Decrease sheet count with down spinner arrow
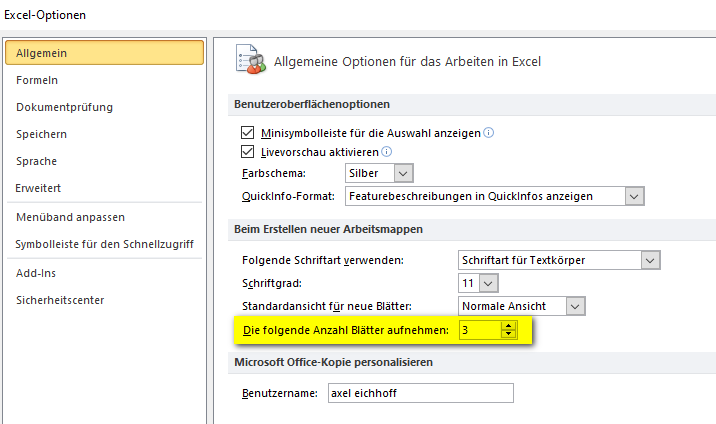Image resolution: width=716 pixels, height=424 pixels. (x=508, y=334)
